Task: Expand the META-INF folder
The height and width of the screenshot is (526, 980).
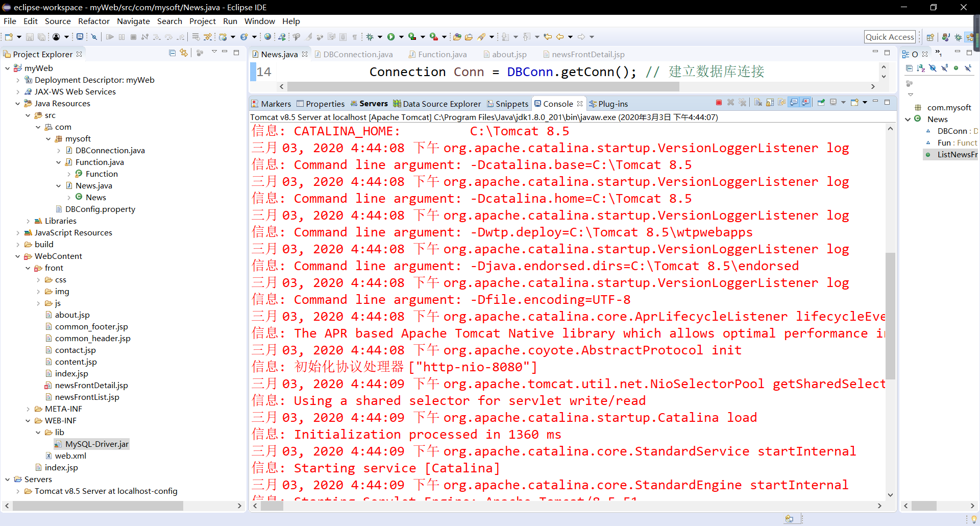Action: point(28,409)
